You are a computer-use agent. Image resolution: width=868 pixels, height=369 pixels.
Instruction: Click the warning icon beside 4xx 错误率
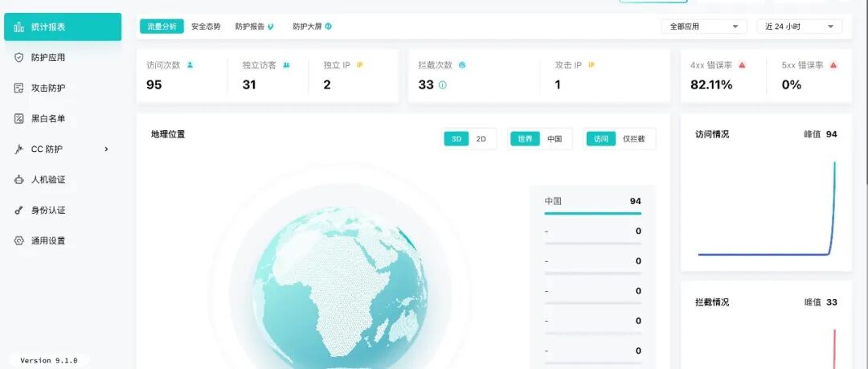tap(742, 65)
